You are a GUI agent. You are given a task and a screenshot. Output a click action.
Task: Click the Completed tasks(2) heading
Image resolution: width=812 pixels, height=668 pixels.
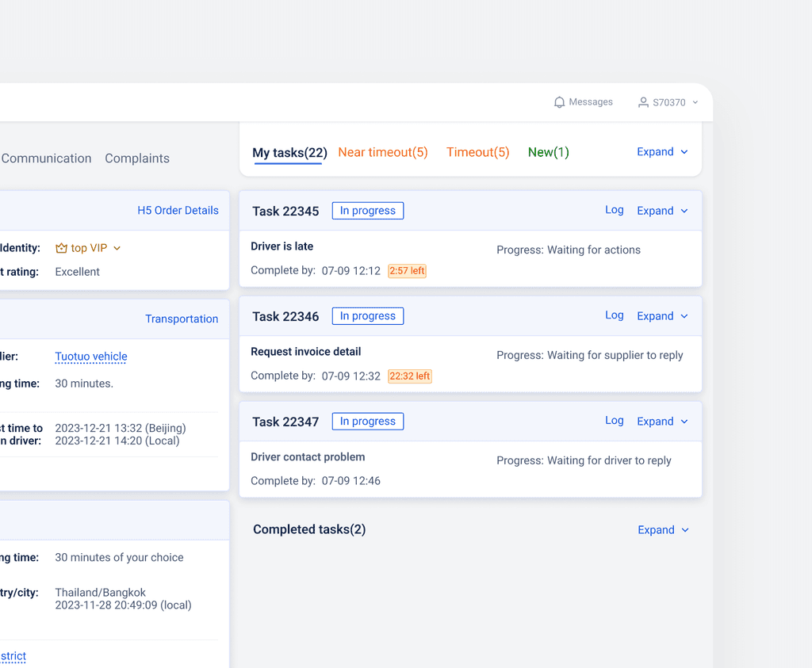pyautogui.click(x=309, y=530)
